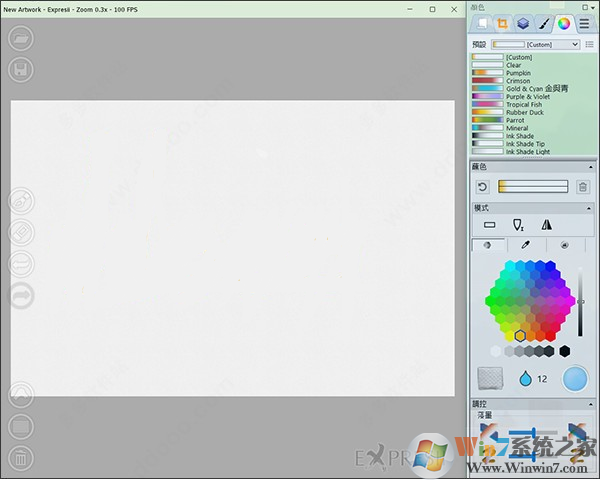Screen dimensions: 604x482
Task: Click the save floppy disk icon
Action: pos(21,69)
